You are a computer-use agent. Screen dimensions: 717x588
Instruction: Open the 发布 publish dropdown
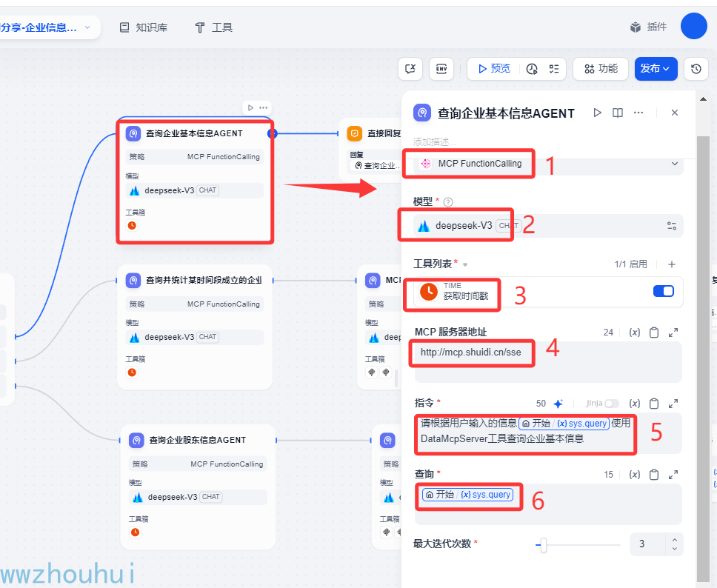click(x=656, y=69)
